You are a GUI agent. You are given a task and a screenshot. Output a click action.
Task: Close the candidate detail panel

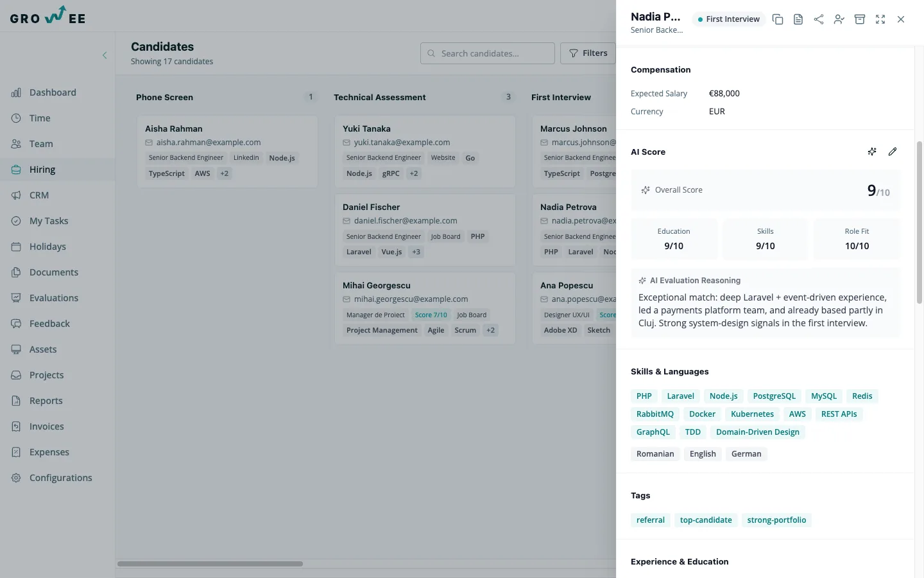pyautogui.click(x=901, y=19)
